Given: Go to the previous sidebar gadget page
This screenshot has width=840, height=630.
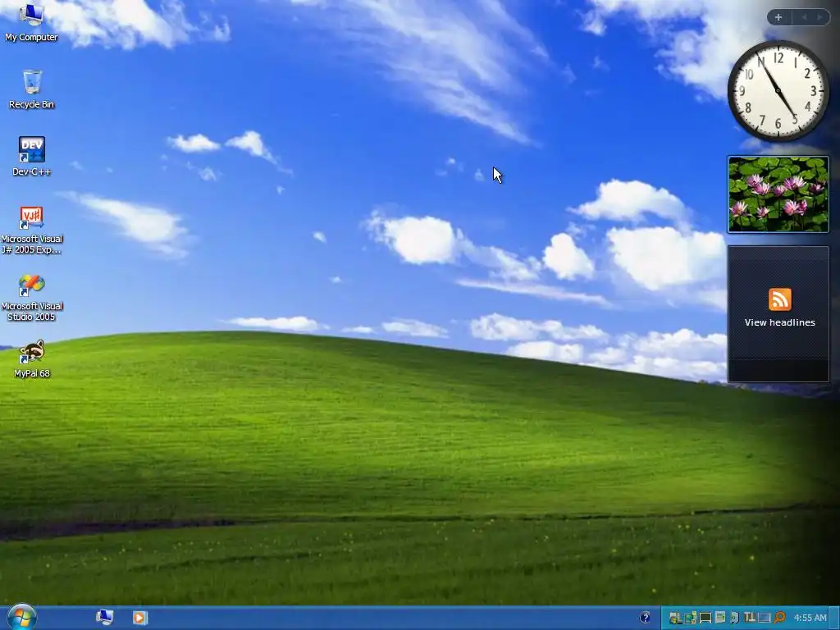Looking at the screenshot, I should pos(804,17).
